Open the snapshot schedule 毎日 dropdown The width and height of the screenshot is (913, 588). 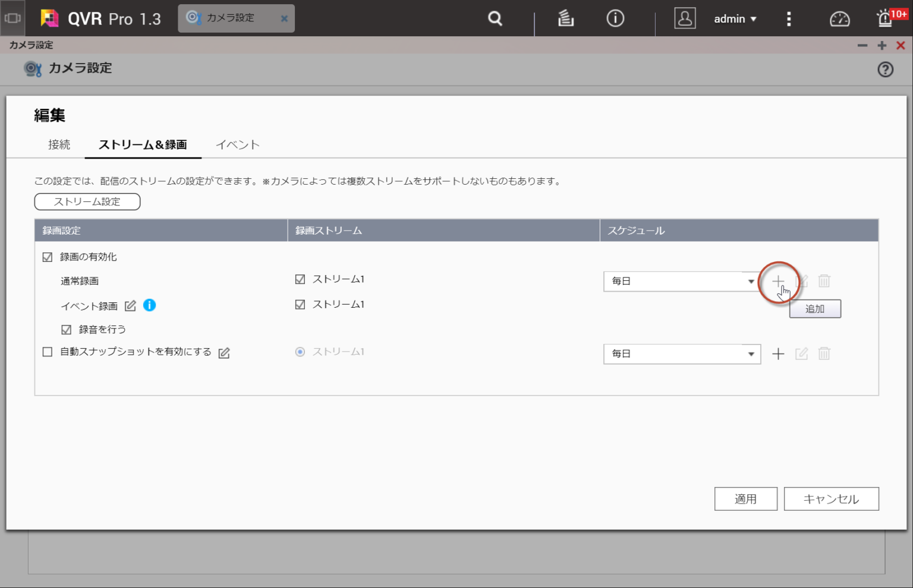[x=682, y=354]
